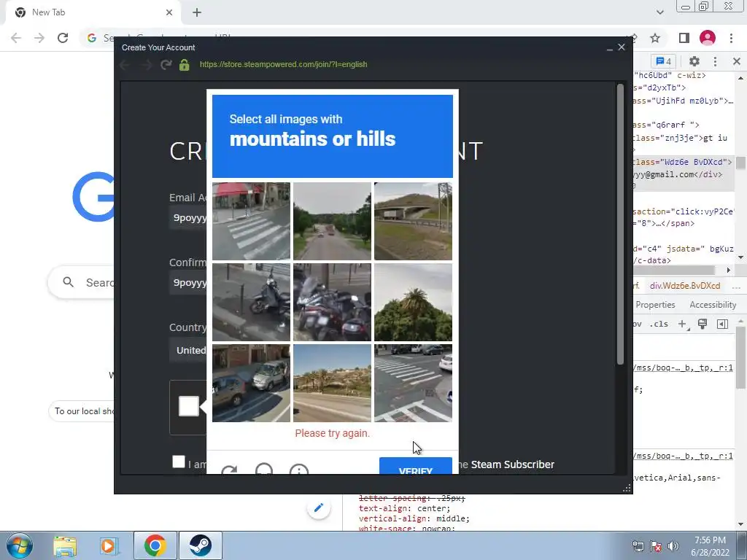Reload the captcha challenge
Image resolution: width=747 pixels, height=560 pixels.
tap(229, 470)
